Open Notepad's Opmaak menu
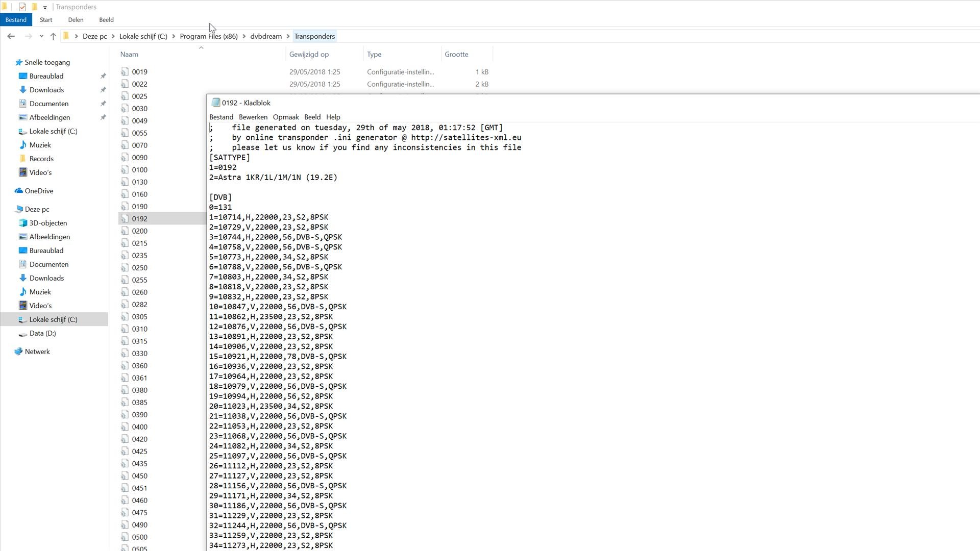Image resolution: width=980 pixels, height=551 pixels. (285, 117)
